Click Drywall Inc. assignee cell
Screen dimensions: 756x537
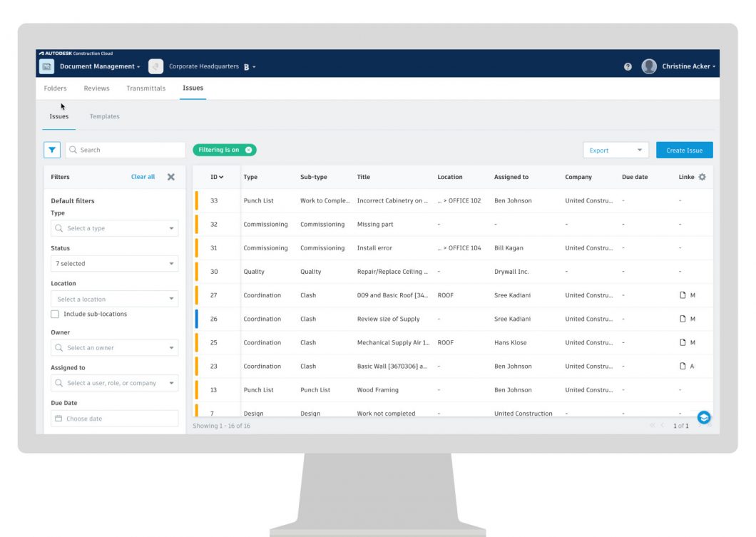coord(511,272)
